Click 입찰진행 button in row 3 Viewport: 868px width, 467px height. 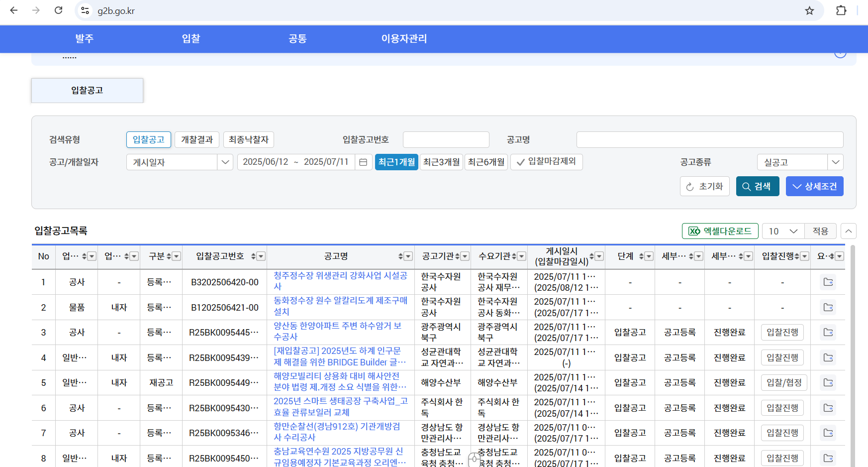(x=782, y=332)
